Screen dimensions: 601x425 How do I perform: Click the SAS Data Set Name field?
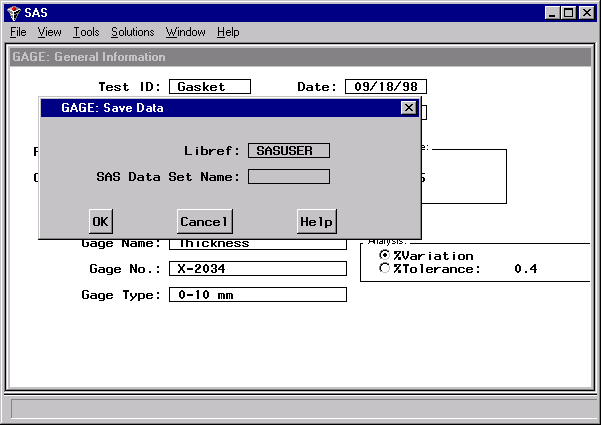point(289,177)
